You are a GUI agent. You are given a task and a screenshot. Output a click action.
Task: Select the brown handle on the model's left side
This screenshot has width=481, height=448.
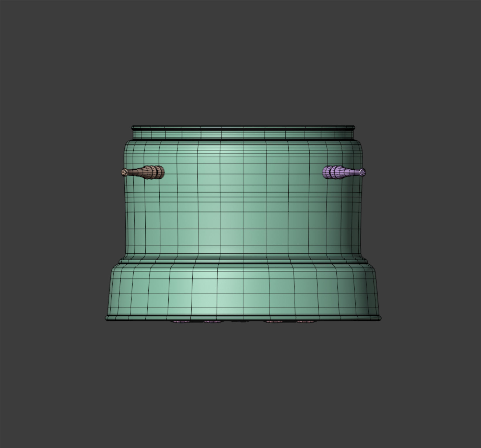point(143,172)
